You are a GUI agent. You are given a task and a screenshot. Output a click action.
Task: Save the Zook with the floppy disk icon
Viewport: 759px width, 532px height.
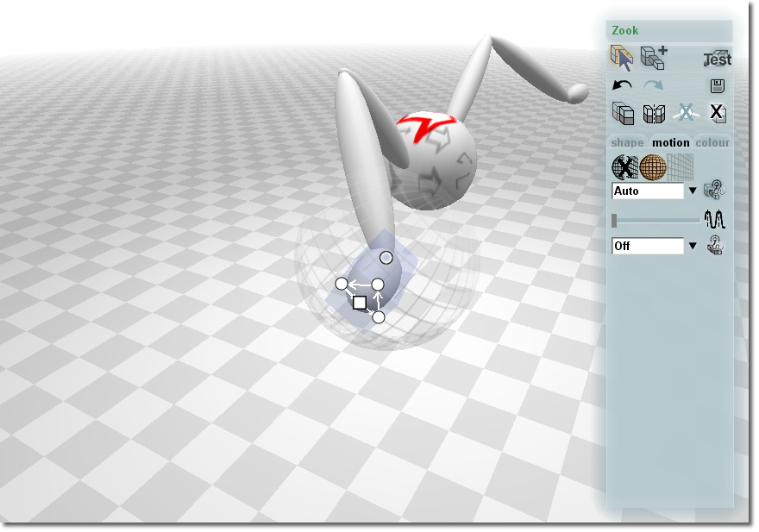coord(717,85)
